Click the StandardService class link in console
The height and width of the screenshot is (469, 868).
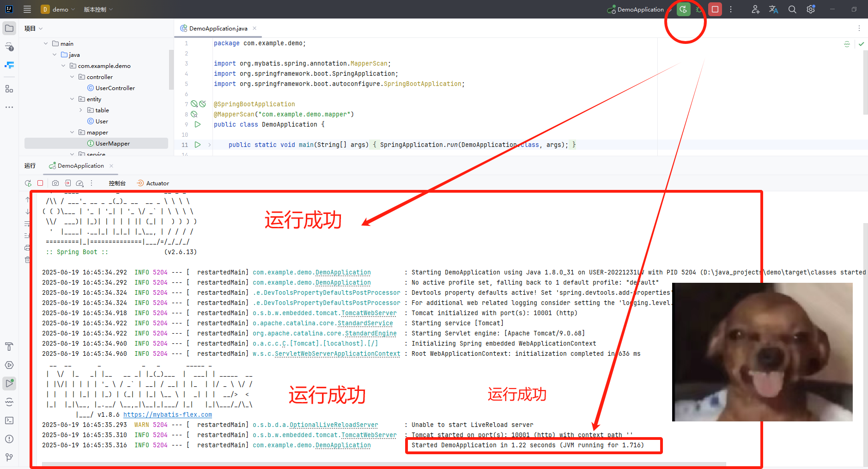click(365, 323)
